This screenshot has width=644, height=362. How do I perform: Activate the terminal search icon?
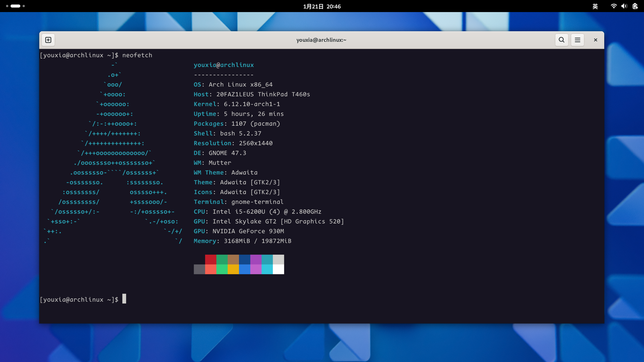[x=561, y=40]
